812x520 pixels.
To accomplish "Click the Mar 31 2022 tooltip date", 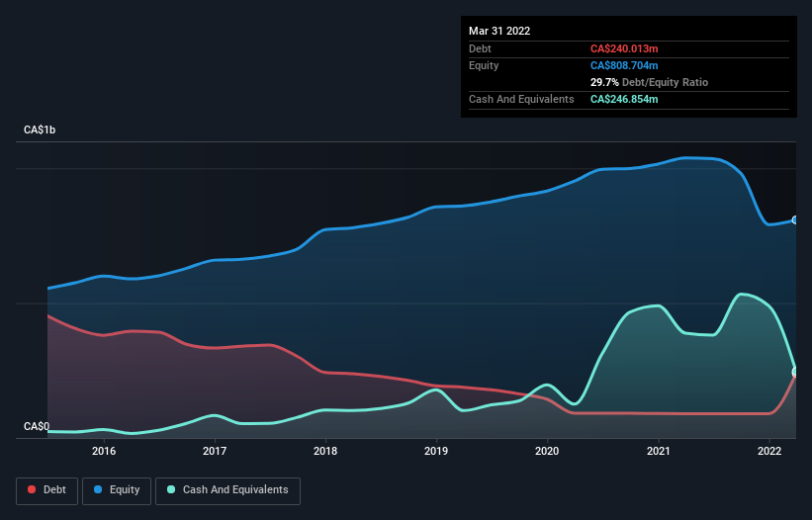I will (499, 31).
